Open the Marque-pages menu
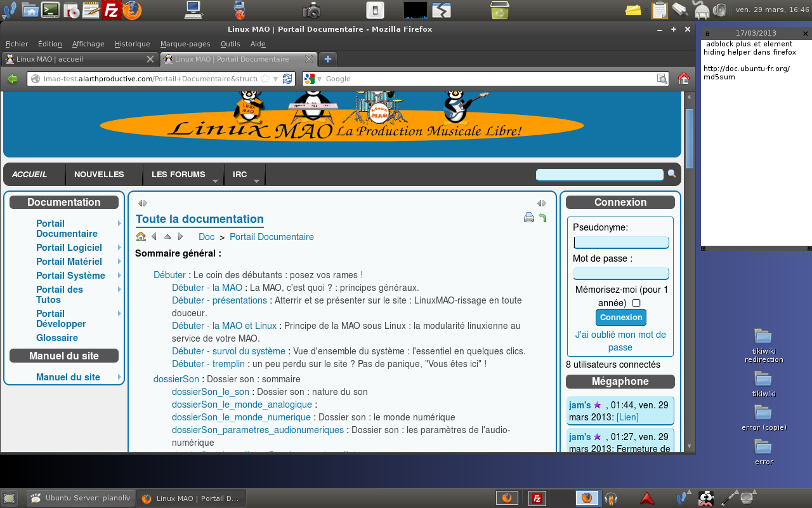The image size is (812, 508). [185, 44]
